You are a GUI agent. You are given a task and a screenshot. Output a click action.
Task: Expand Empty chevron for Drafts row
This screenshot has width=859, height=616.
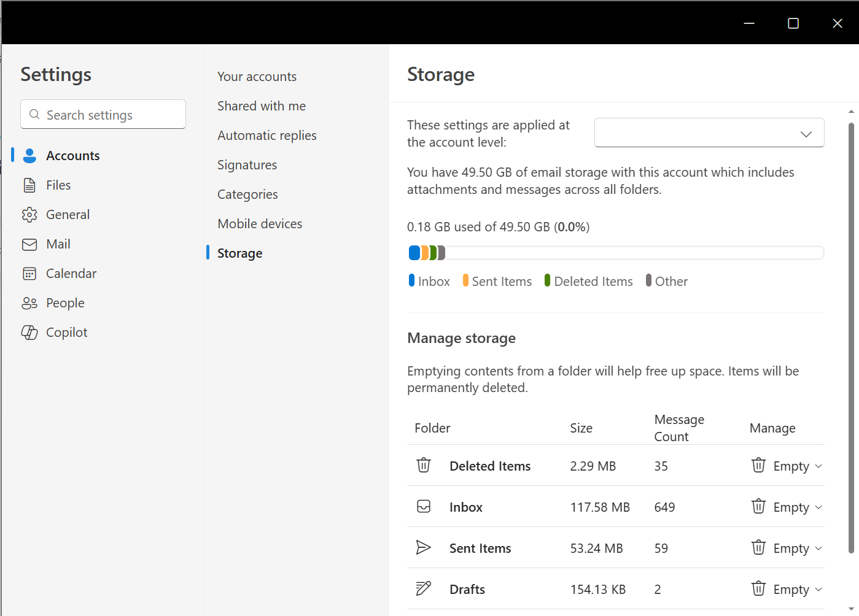click(x=818, y=590)
